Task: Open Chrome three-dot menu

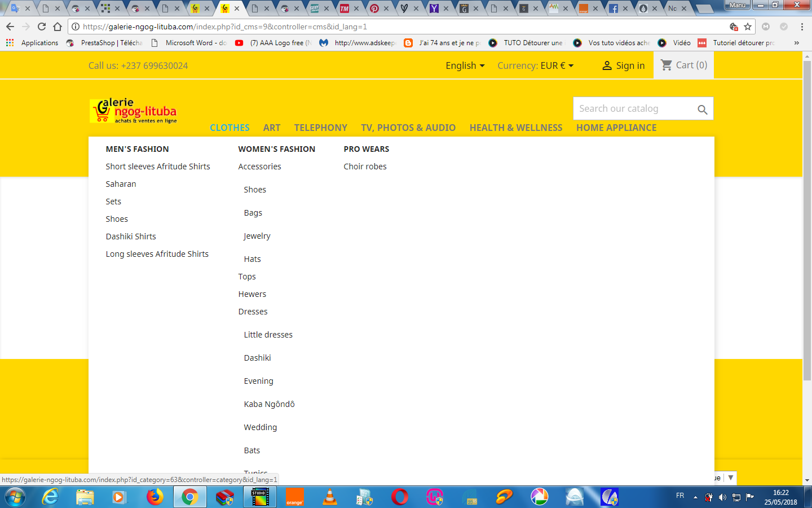Action: 802,27
